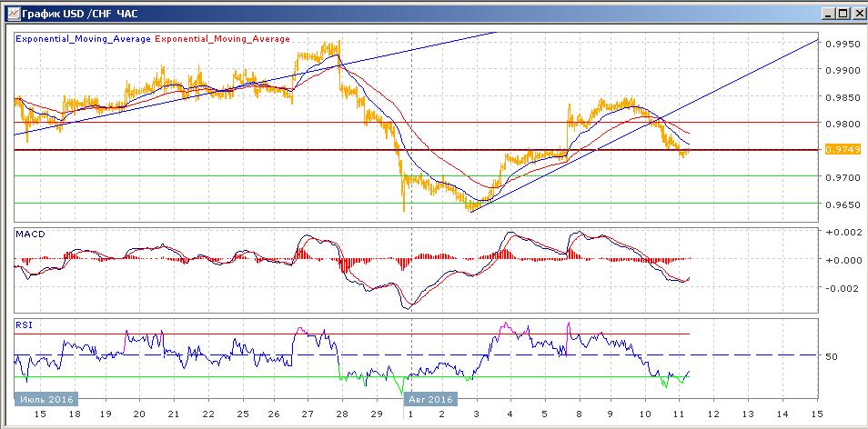This screenshot has width=868, height=429.
Task: Click the Авг 2016 month marker
Action: (x=432, y=398)
